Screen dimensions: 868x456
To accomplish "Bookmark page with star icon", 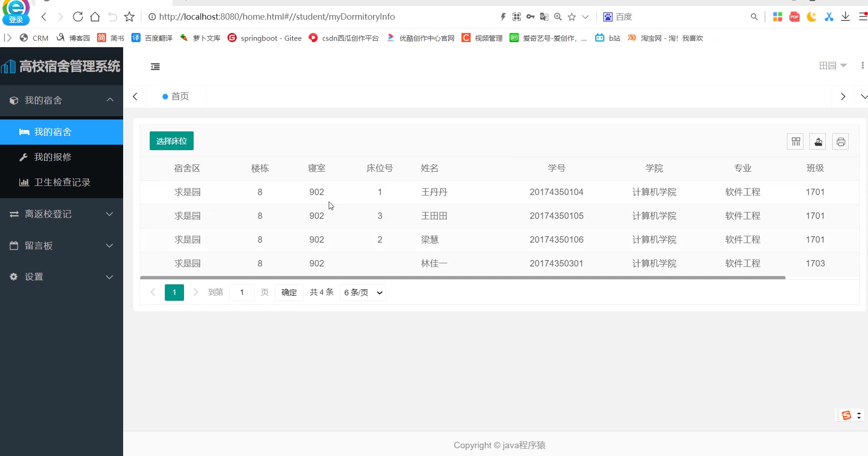I will click(130, 17).
